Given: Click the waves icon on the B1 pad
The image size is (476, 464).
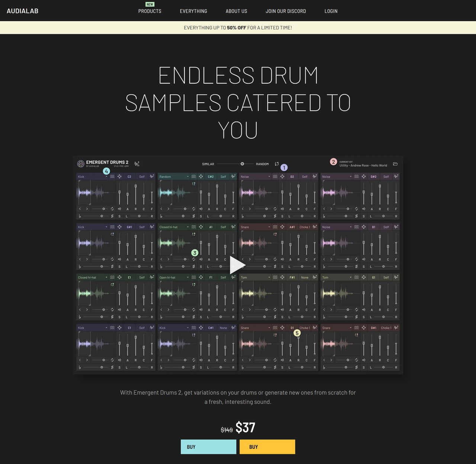Looking at the screenshot, I should [x=357, y=227].
